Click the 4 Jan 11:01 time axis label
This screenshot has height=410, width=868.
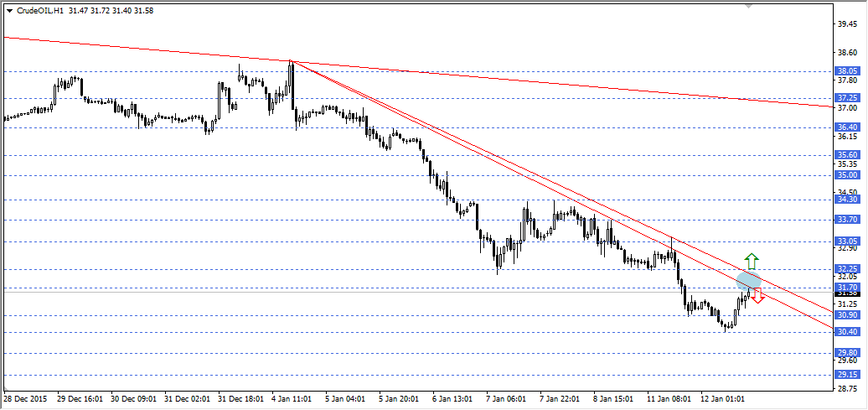(x=292, y=399)
